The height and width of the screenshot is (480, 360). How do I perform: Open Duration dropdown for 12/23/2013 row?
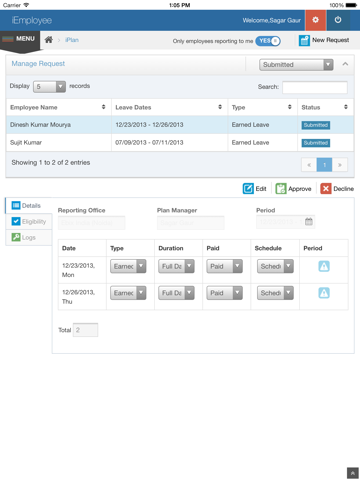pos(176,266)
